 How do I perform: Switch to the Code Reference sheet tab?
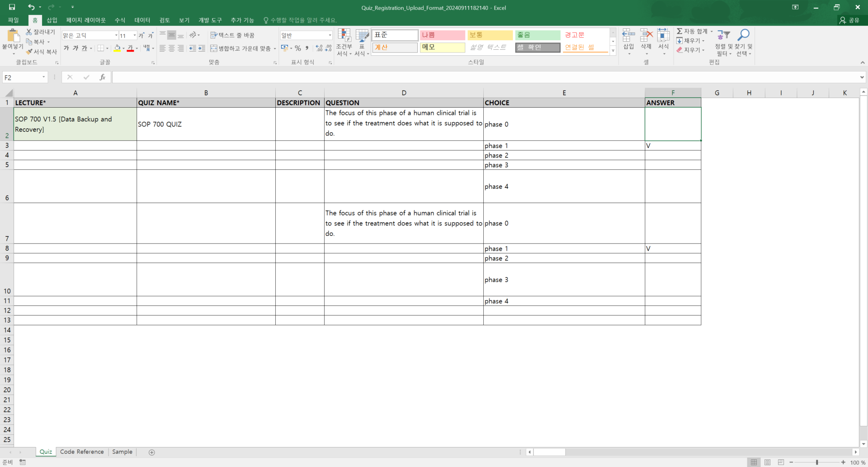[82, 452]
